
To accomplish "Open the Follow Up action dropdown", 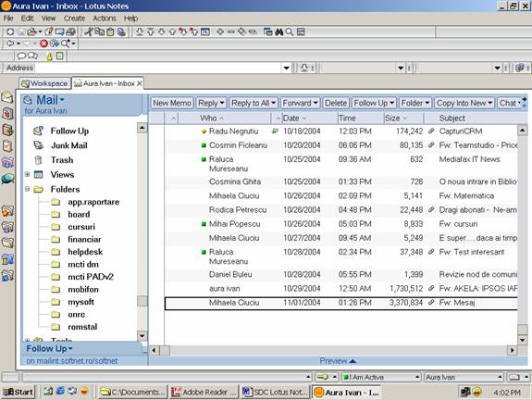I will (374, 103).
